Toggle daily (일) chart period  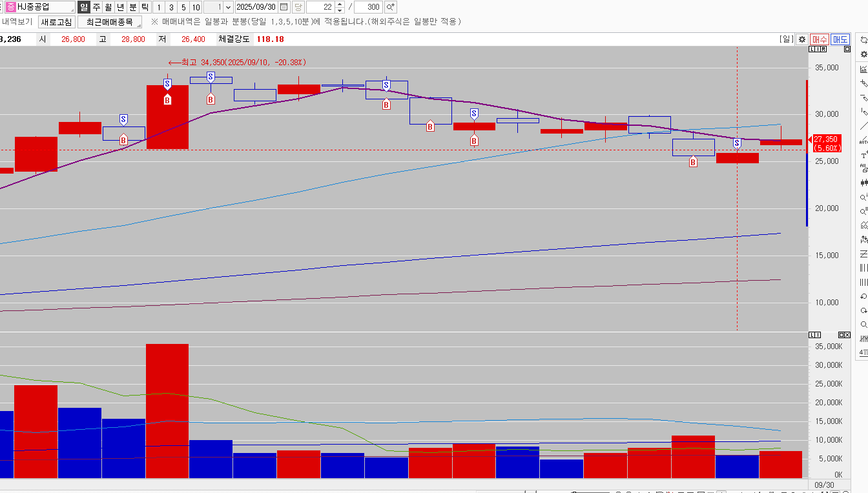tap(84, 7)
